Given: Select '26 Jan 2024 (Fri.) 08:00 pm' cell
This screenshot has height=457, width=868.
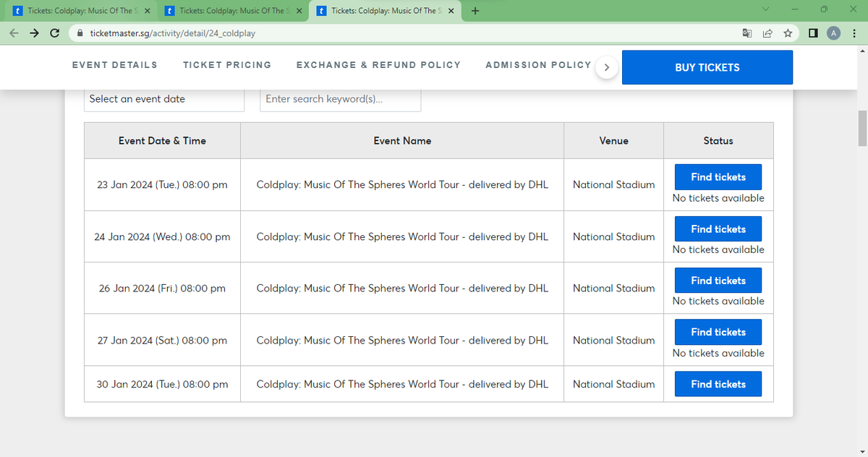Looking at the screenshot, I should coord(162,288).
